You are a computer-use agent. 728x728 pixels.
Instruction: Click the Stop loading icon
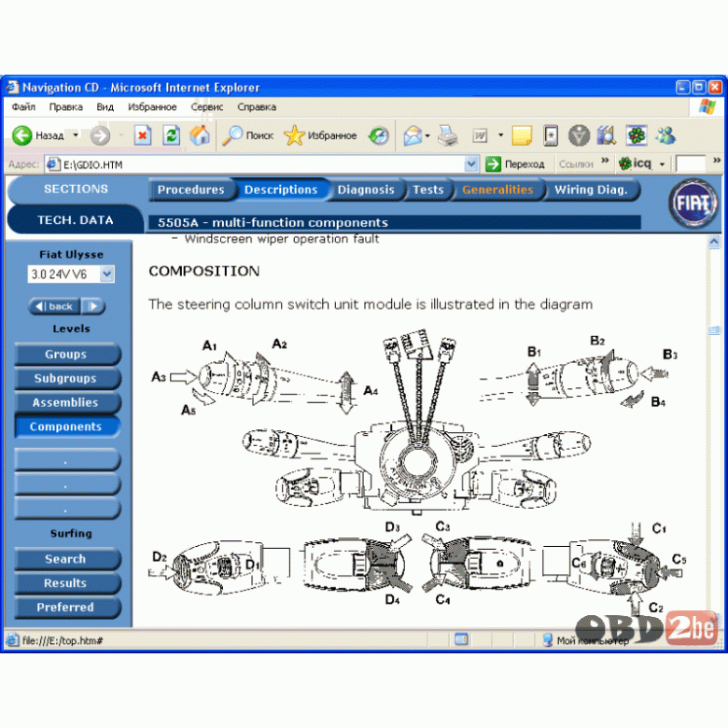[143, 135]
